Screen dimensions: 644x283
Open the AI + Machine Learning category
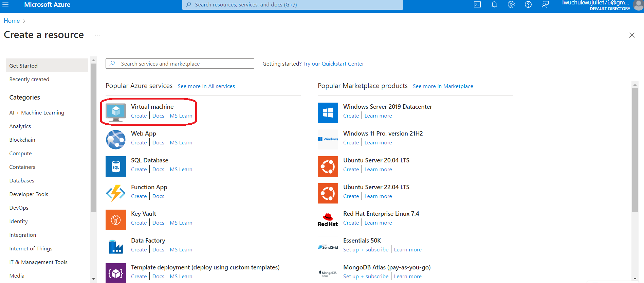pos(37,113)
